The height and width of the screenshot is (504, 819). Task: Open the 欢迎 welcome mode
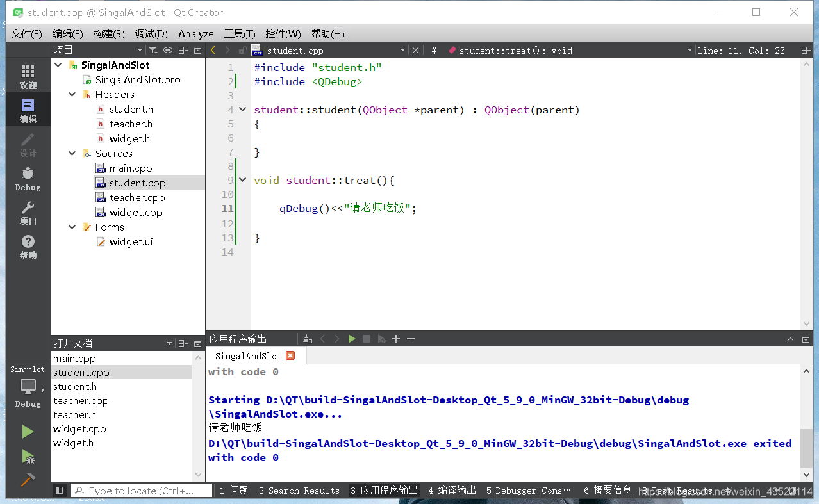click(x=28, y=76)
